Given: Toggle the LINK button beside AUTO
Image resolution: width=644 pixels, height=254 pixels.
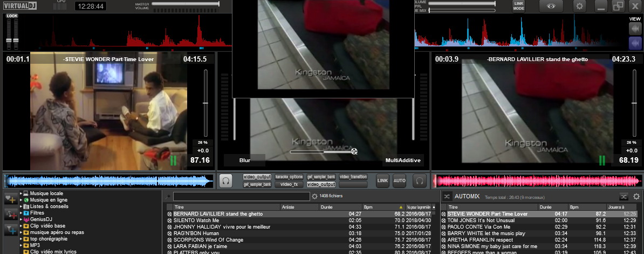Looking at the screenshot, I should (x=382, y=181).
